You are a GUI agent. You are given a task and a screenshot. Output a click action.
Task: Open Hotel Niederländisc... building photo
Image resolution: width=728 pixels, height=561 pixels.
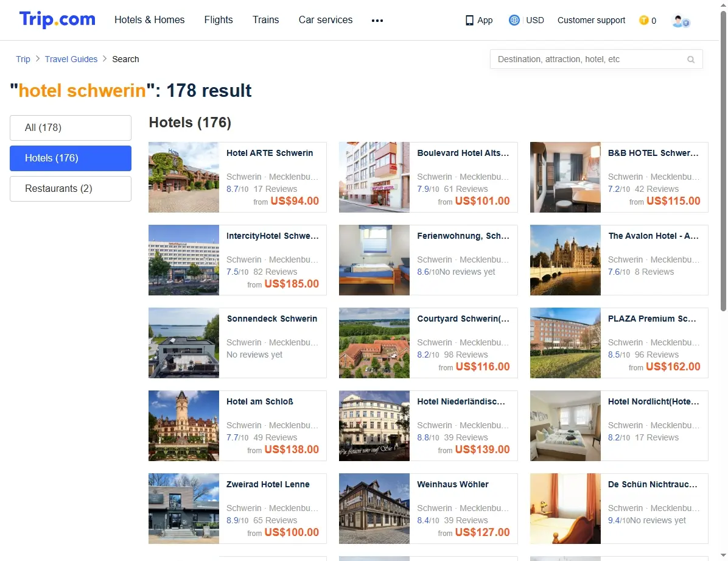click(x=374, y=425)
